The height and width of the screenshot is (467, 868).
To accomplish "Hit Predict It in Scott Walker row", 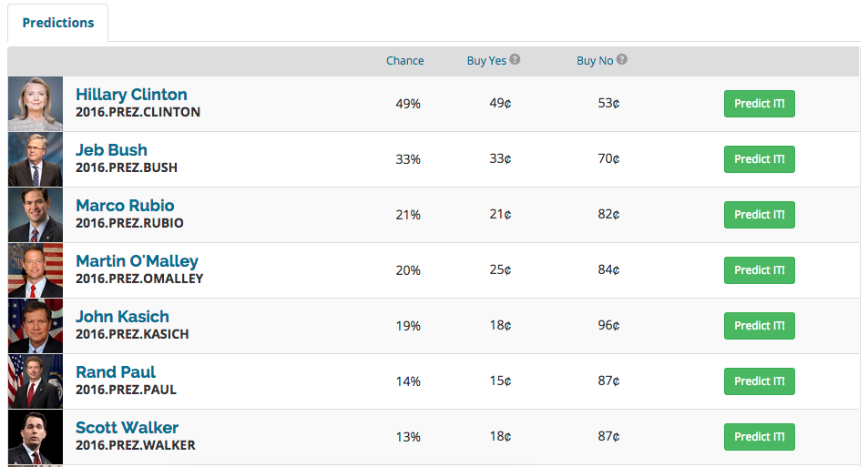I will [x=759, y=437].
